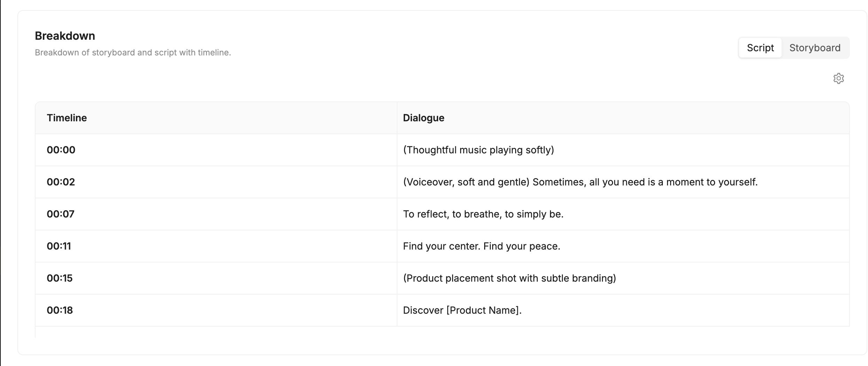
Task: Select the 00:15 timeline marker
Action: 60,278
